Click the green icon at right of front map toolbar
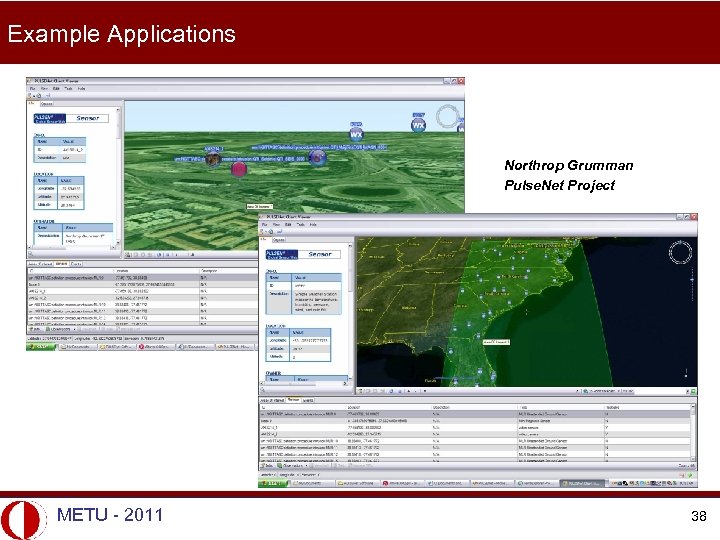The width and height of the screenshot is (720, 540). [x=693, y=391]
